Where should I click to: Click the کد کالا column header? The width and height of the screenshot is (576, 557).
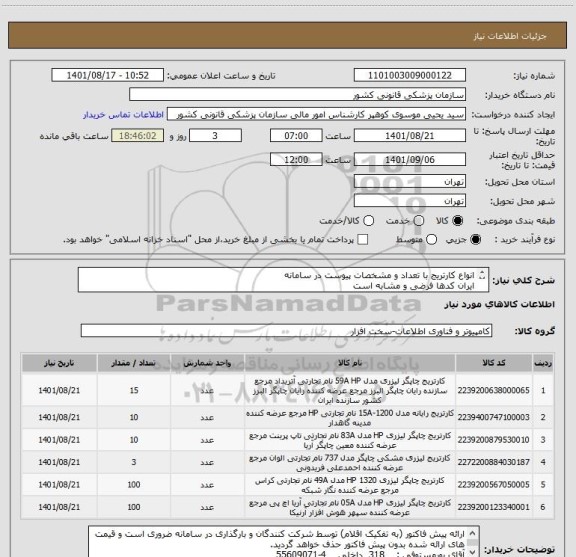point(494,363)
